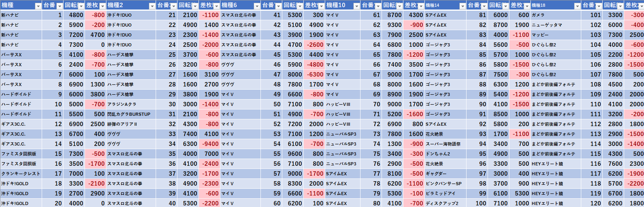Open the 機種10 header filter dropdown
The height and width of the screenshot is (207, 644).
point(357,6)
